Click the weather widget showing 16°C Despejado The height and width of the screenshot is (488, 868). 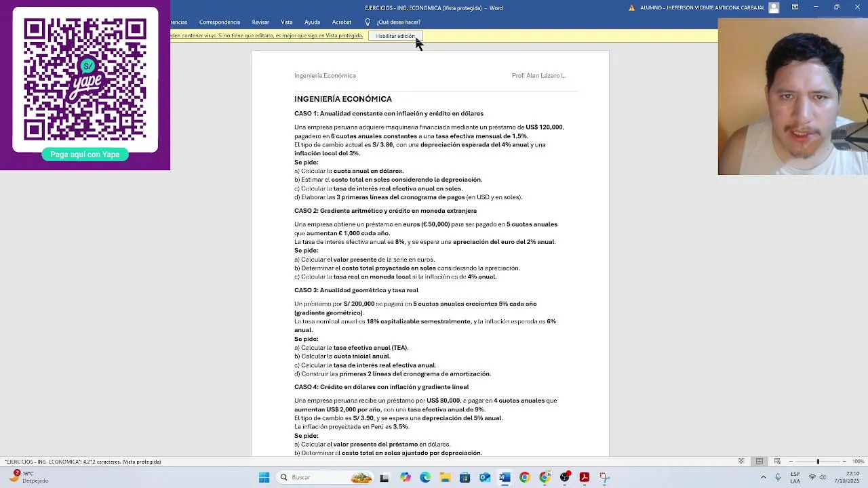pyautogui.click(x=28, y=477)
